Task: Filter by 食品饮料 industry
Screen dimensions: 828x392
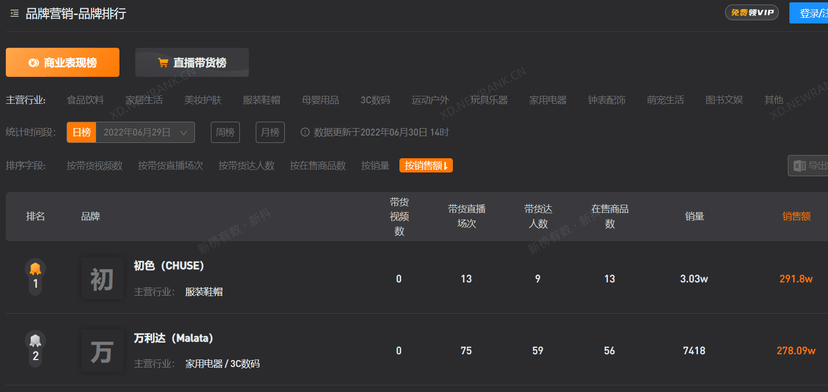Action: (x=85, y=100)
